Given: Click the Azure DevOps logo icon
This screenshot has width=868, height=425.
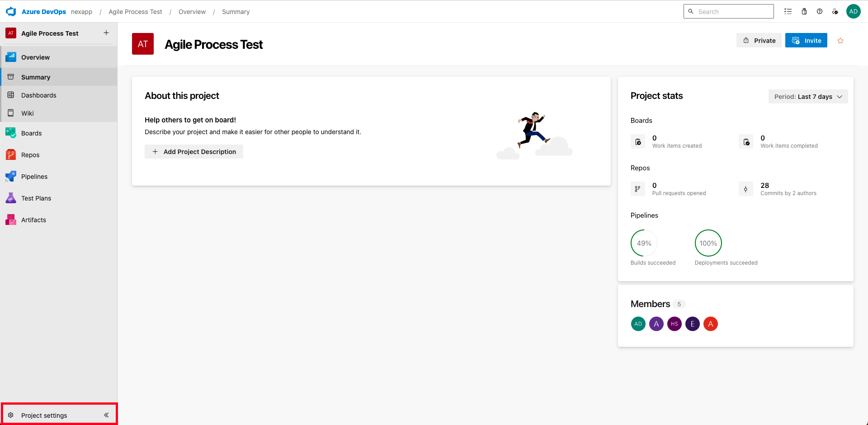Looking at the screenshot, I should [11, 12].
